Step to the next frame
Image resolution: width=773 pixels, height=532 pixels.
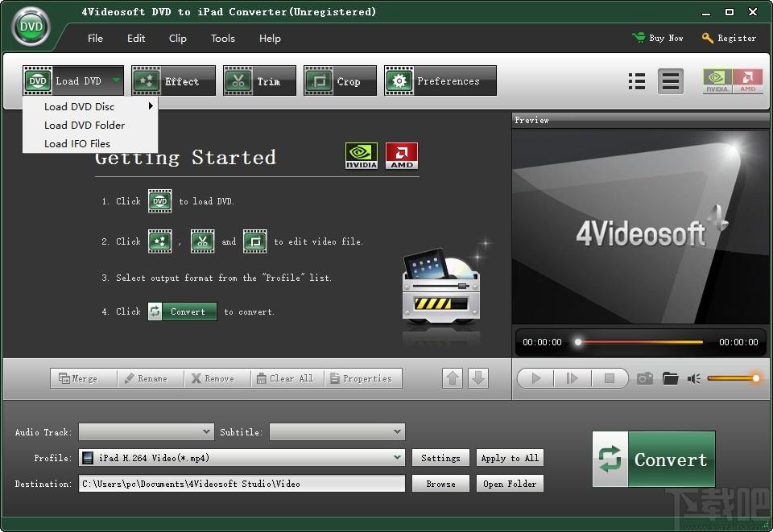pos(572,378)
